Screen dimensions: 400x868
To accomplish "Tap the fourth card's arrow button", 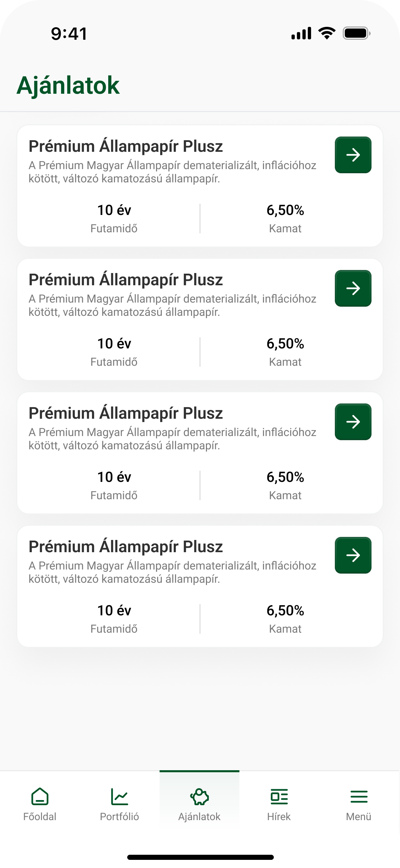I will click(353, 555).
